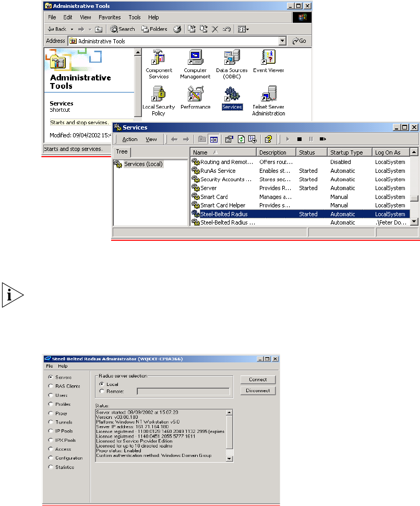The image size is (420, 506).
Task: Click the Copy To toolbar icon
Action: coord(203,29)
